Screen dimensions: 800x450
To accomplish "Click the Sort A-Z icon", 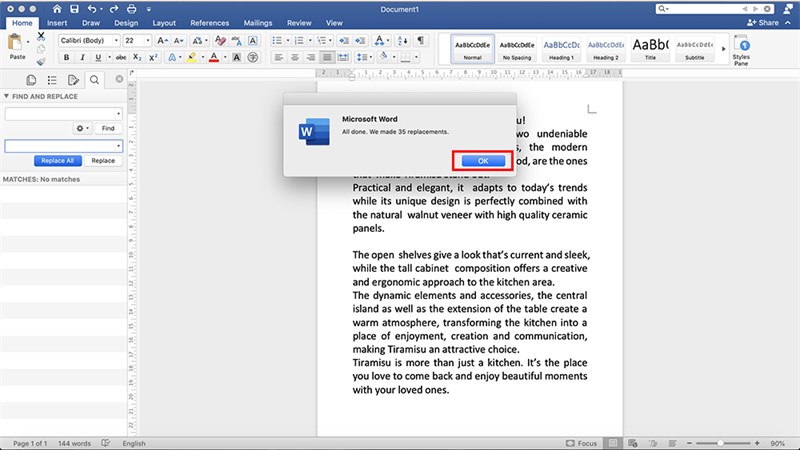I will [403, 41].
